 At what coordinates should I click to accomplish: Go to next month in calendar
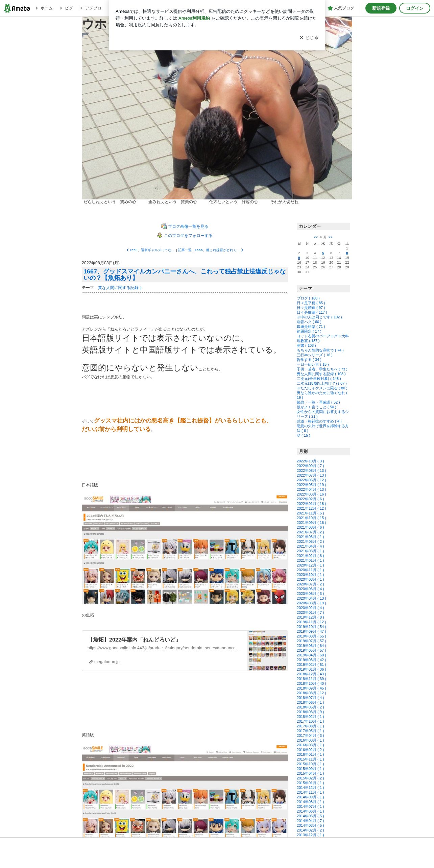(x=331, y=237)
